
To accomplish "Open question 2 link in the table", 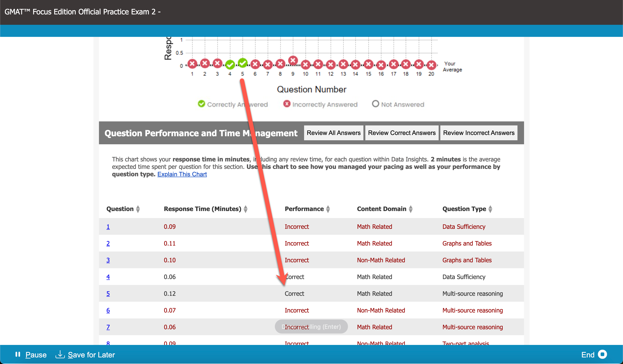I will coord(108,243).
